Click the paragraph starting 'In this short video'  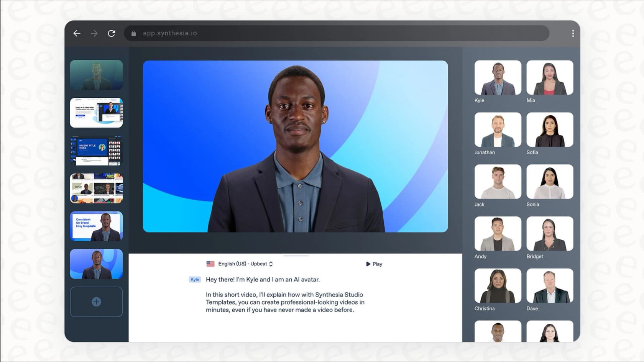click(x=285, y=302)
